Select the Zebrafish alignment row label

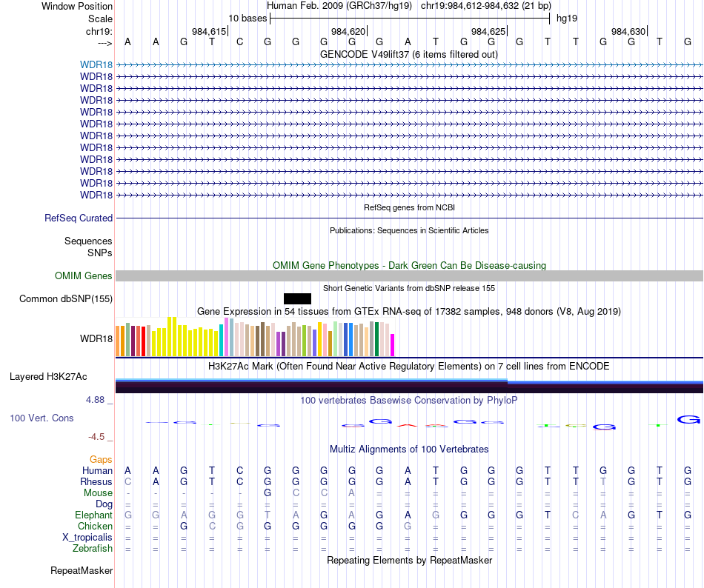93,549
